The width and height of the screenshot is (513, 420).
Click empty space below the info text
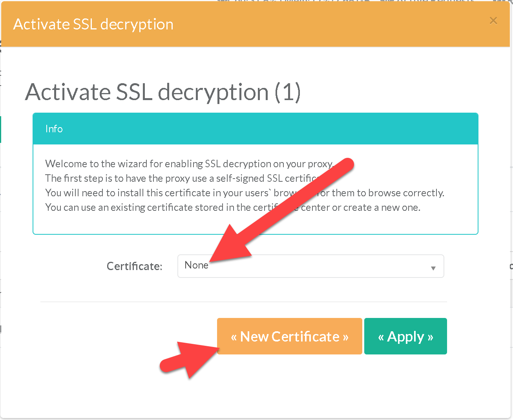point(255,223)
